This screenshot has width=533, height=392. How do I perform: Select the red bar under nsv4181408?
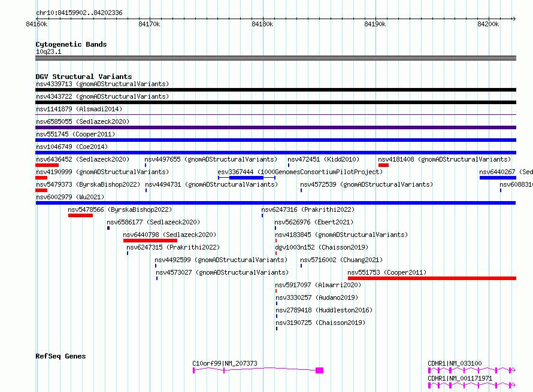pos(383,165)
